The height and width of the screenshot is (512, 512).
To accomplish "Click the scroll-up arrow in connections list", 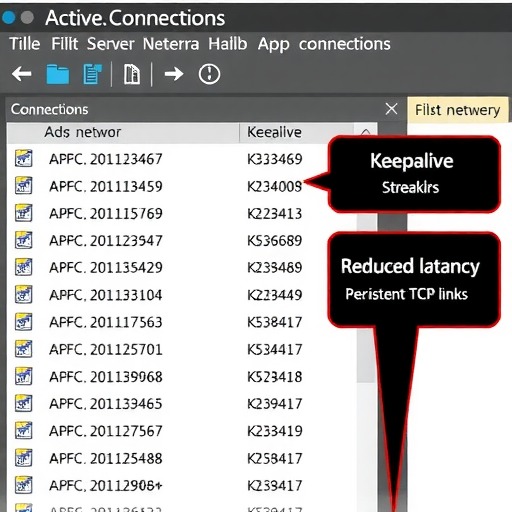I will click(366, 132).
